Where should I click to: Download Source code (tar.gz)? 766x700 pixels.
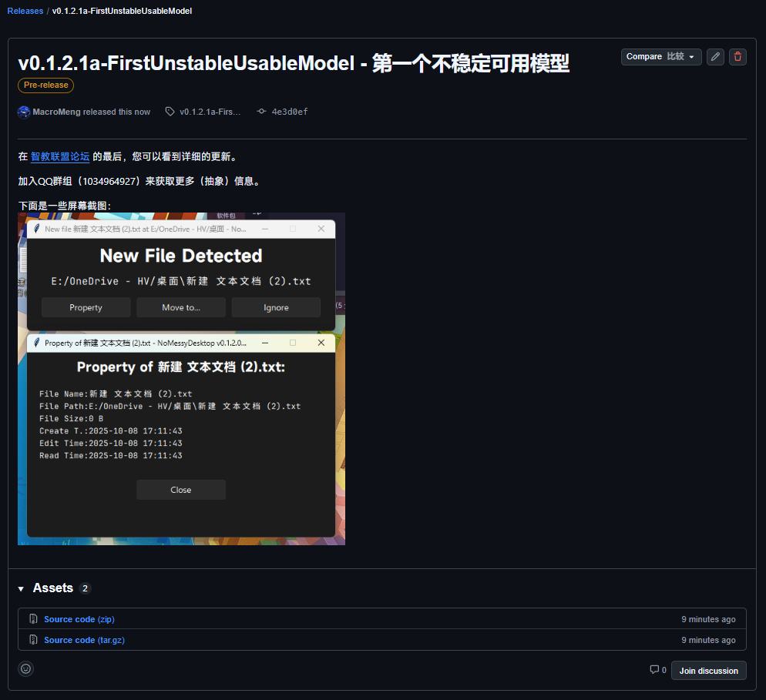pos(84,640)
